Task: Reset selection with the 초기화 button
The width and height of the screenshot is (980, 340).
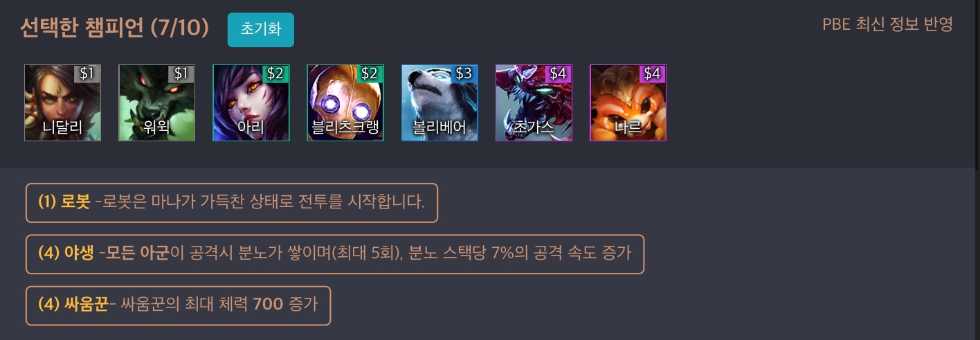Action: [x=260, y=30]
